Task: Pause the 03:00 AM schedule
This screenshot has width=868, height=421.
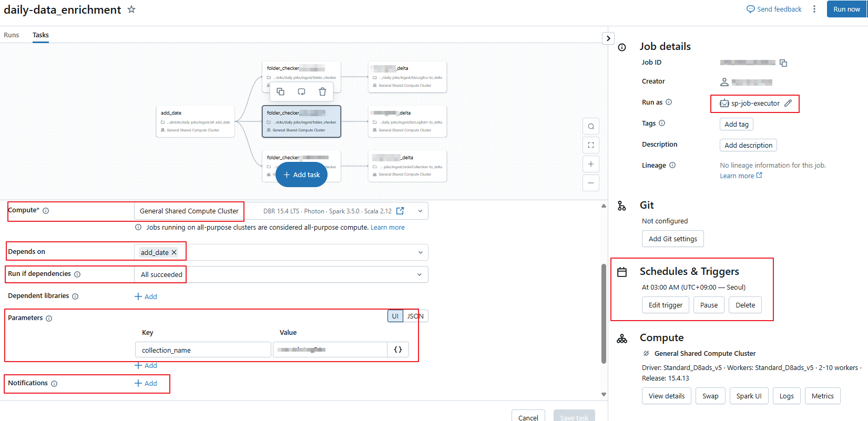Action: click(x=709, y=305)
